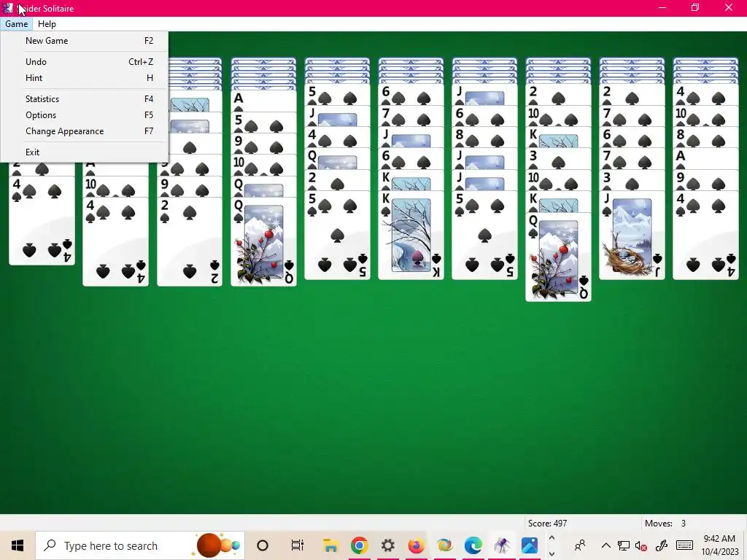Click the 3 of spades above the Jack with the nest
This screenshot has height=560, width=747.
coord(632,180)
